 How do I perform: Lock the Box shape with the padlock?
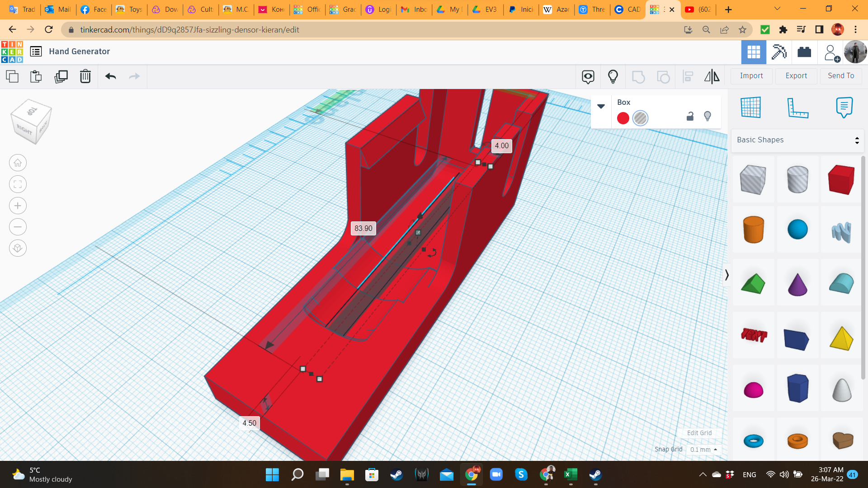(690, 117)
